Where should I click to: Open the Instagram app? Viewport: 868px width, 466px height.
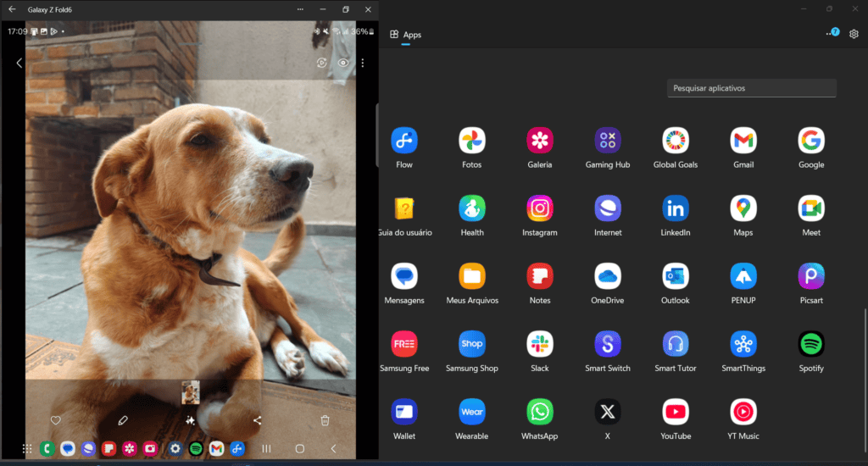[x=540, y=208]
